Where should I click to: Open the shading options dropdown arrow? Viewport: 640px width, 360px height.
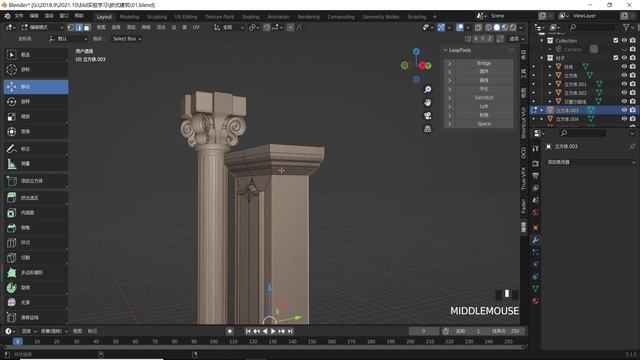pyautogui.click(x=522, y=27)
